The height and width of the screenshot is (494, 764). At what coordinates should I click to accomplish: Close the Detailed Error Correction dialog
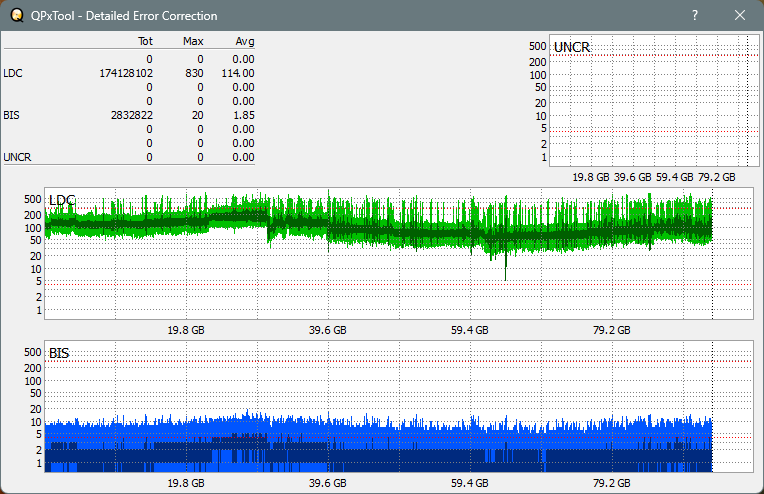point(740,15)
